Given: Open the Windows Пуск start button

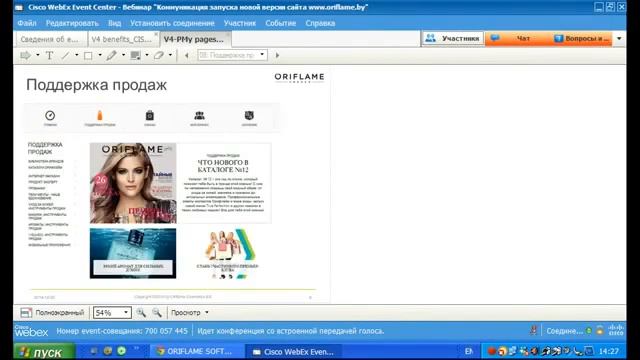Looking at the screenshot, I should (44, 352).
